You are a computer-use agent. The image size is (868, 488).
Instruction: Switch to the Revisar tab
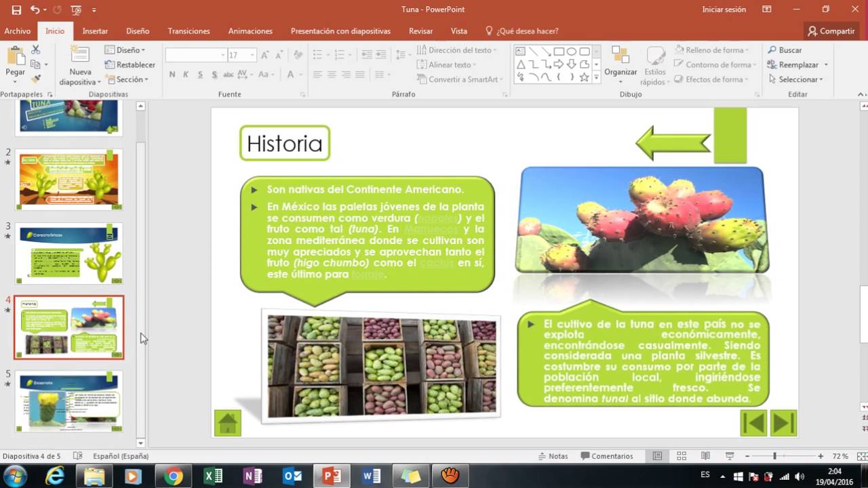pos(420,31)
